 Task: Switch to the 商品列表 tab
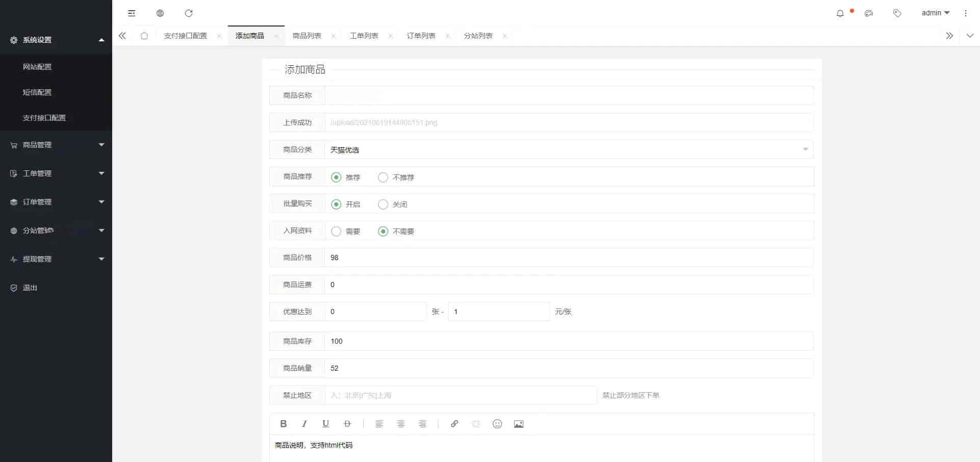[307, 36]
